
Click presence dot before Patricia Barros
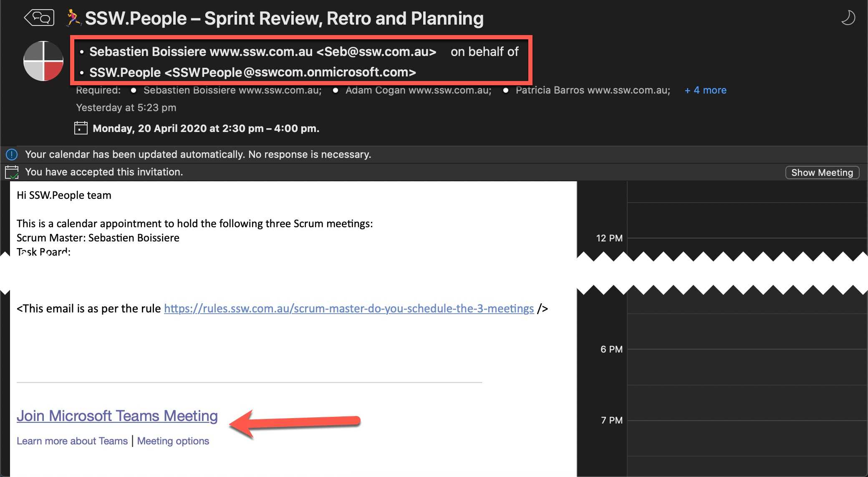tap(505, 90)
